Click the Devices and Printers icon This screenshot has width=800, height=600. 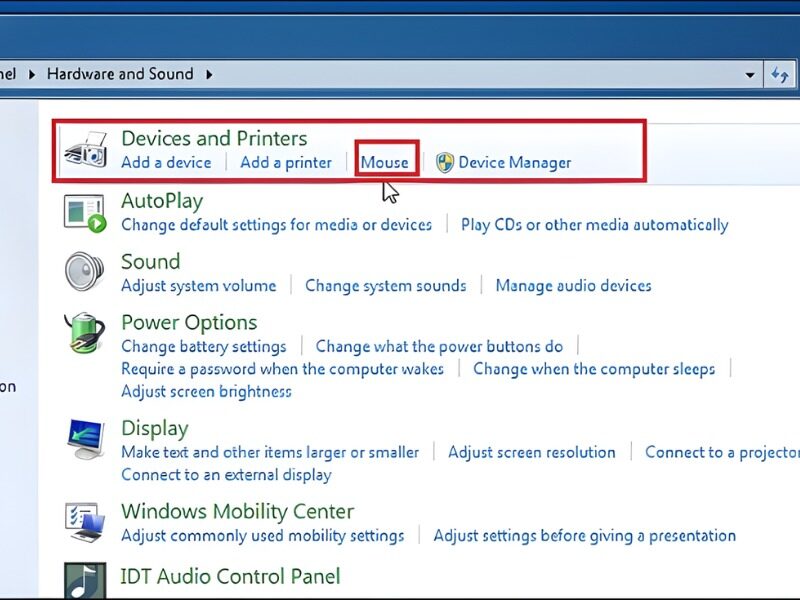(86, 150)
